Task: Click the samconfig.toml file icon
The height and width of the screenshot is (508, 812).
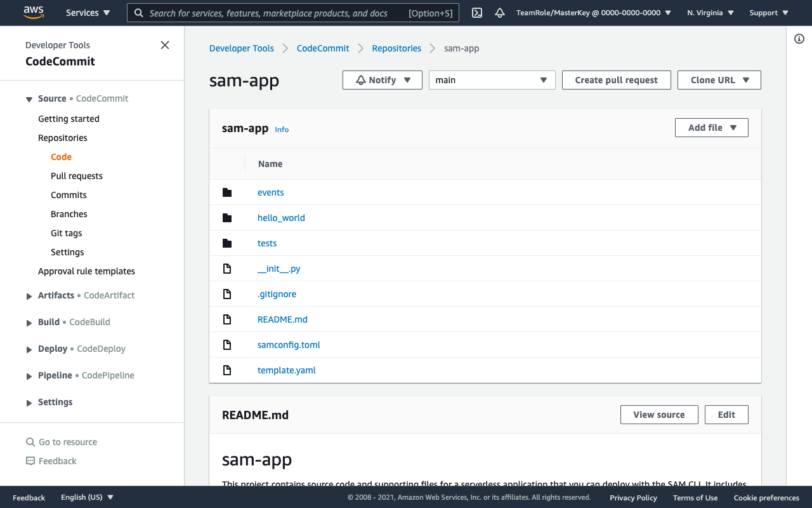Action: tap(227, 345)
